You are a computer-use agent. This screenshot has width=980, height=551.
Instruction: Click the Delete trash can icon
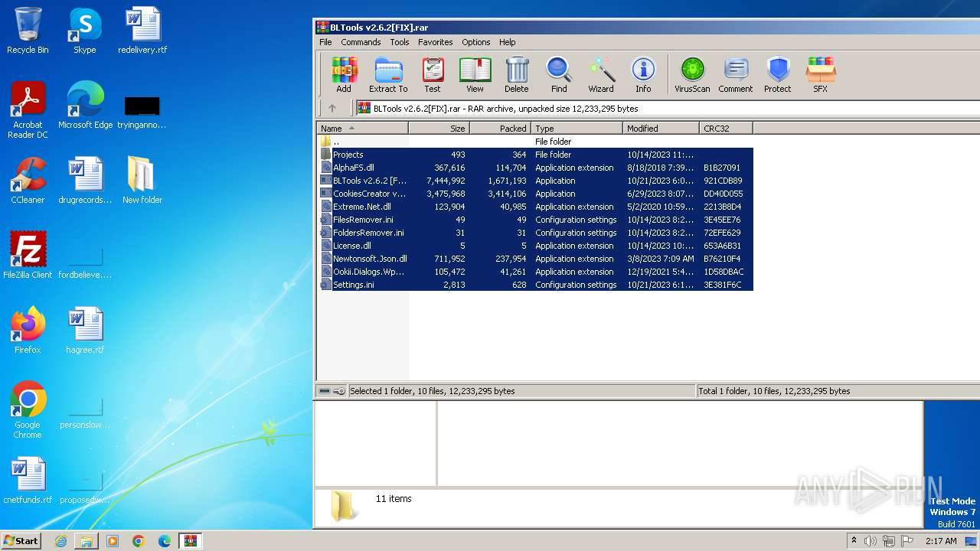pos(517,75)
